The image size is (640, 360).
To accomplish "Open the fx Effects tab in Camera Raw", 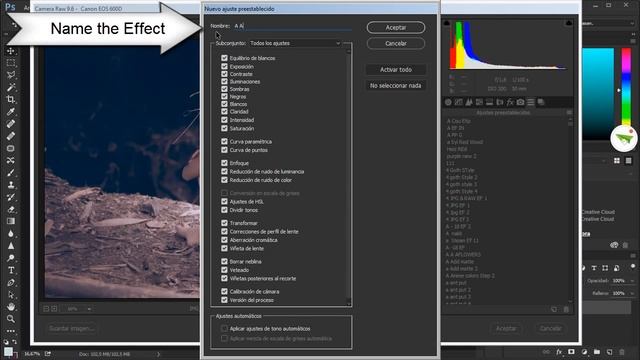I will point(510,102).
